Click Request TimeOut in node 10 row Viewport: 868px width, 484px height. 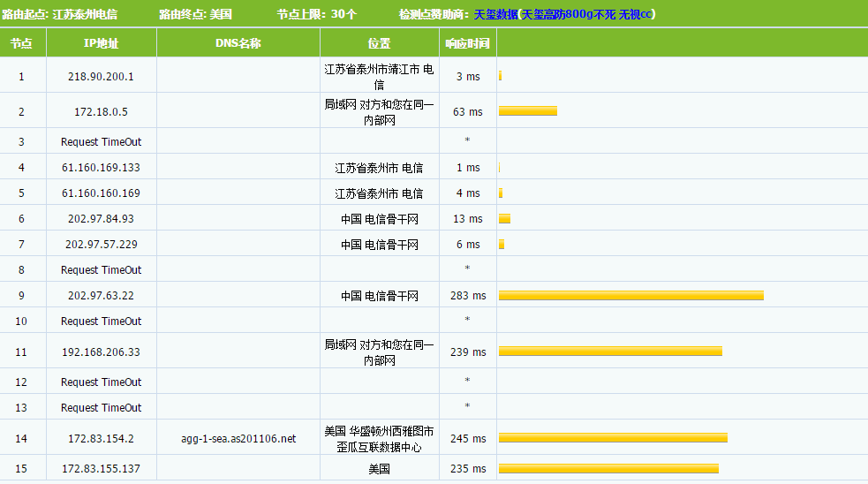(102, 321)
